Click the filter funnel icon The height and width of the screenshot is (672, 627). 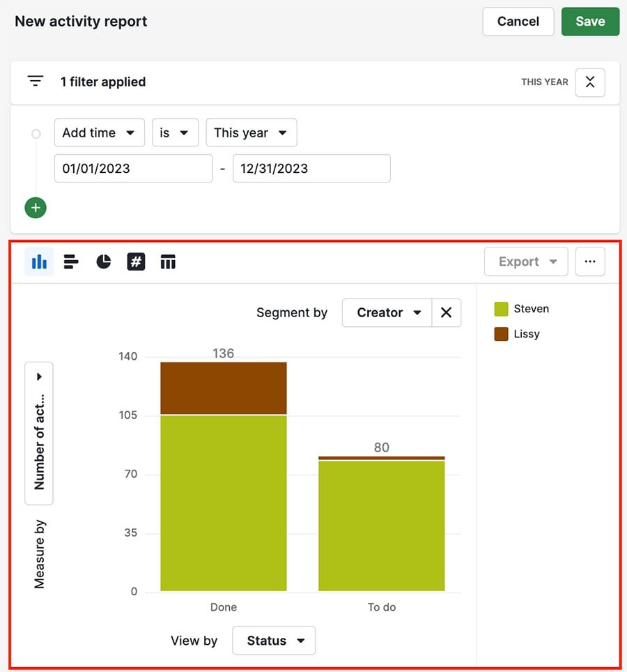point(35,81)
